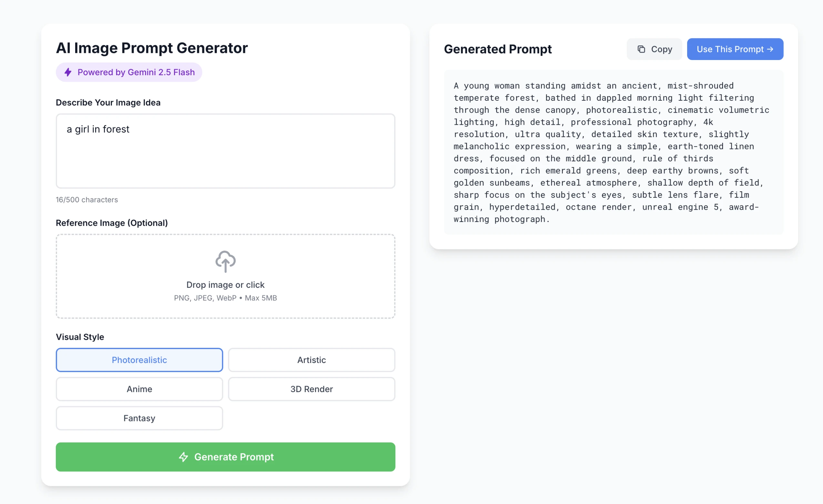The width and height of the screenshot is (823, 504).
Task: Select the Photorealistic visual style
Action: click(x=139, y=360)
